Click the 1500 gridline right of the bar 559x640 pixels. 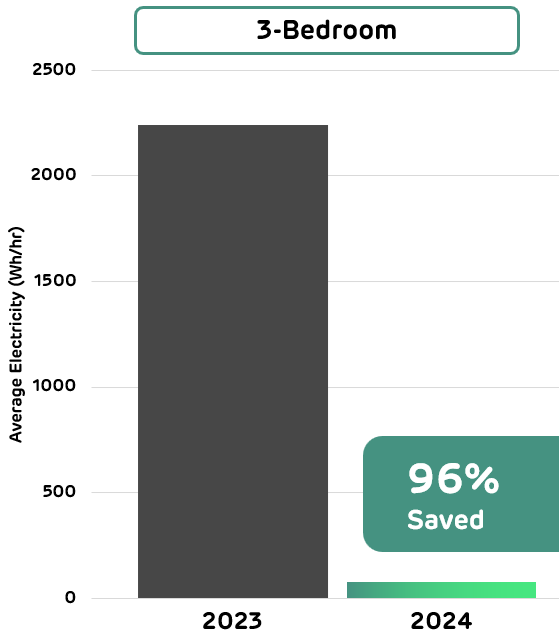click(444, 281)
